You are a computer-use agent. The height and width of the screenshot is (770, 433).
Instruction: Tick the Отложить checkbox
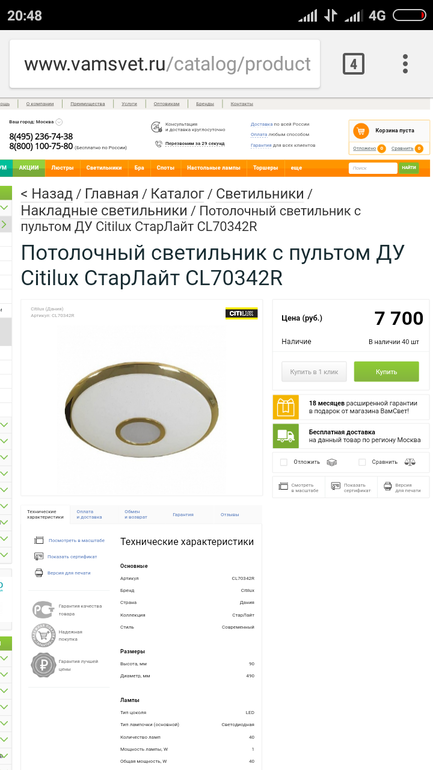coord(283,462)
